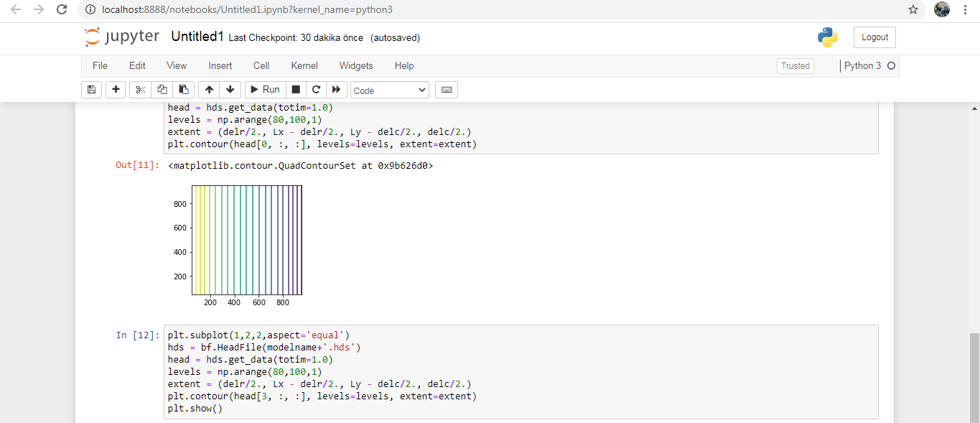Reload the browser page

click(x=62, y=9)
